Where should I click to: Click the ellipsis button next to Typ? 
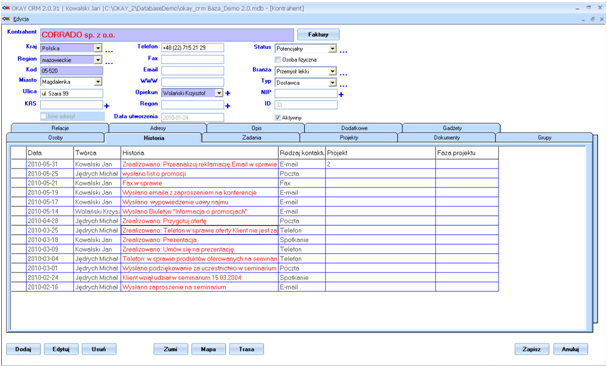tap(343, 86)
